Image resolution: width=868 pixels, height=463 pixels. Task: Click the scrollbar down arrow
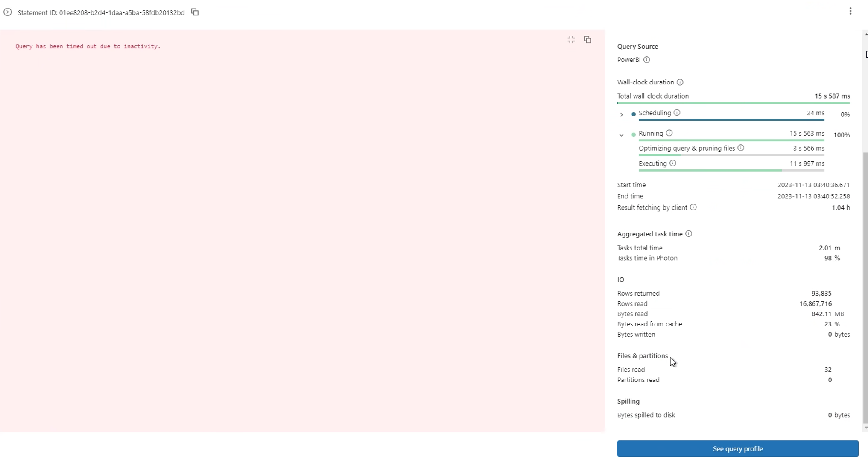coord(865,428)
